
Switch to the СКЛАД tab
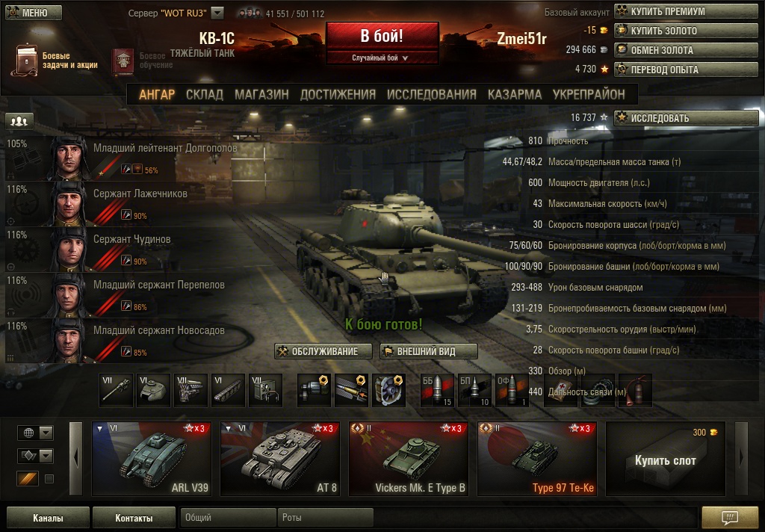click(205, 94)
